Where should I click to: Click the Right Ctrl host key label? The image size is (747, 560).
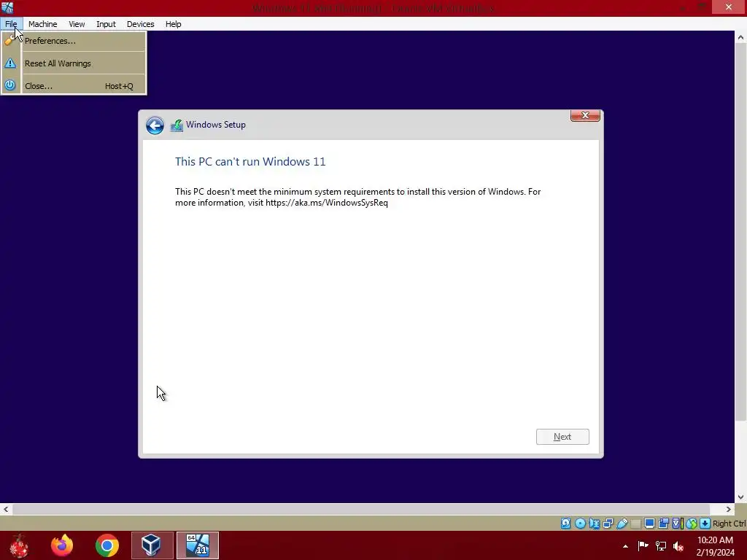[x=729, y=524]
